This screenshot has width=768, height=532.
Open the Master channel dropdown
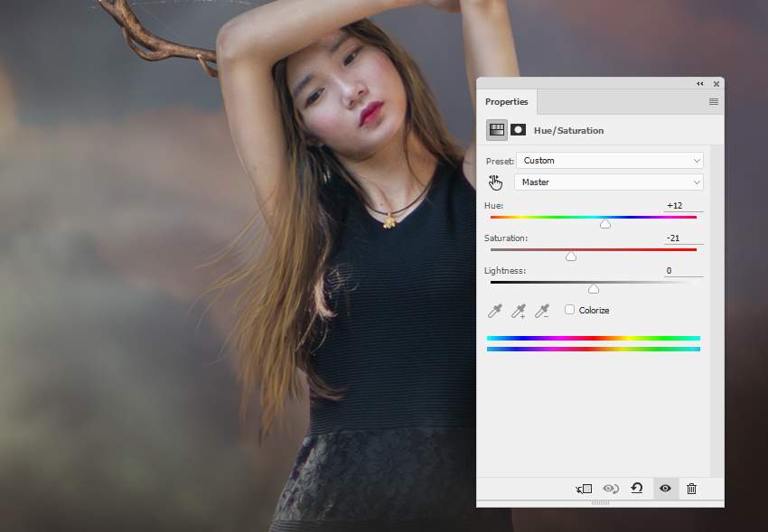click(x=609, y=182)
